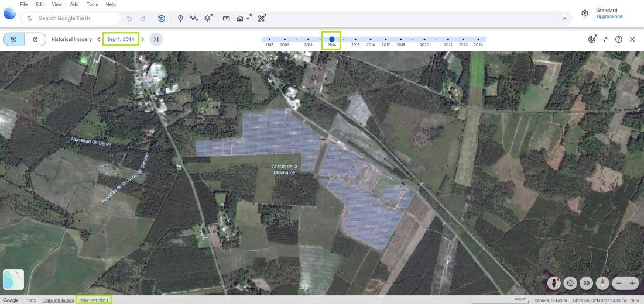Go to next imagery date
This screenshot has width=644, height=304.
pos(142,39)
